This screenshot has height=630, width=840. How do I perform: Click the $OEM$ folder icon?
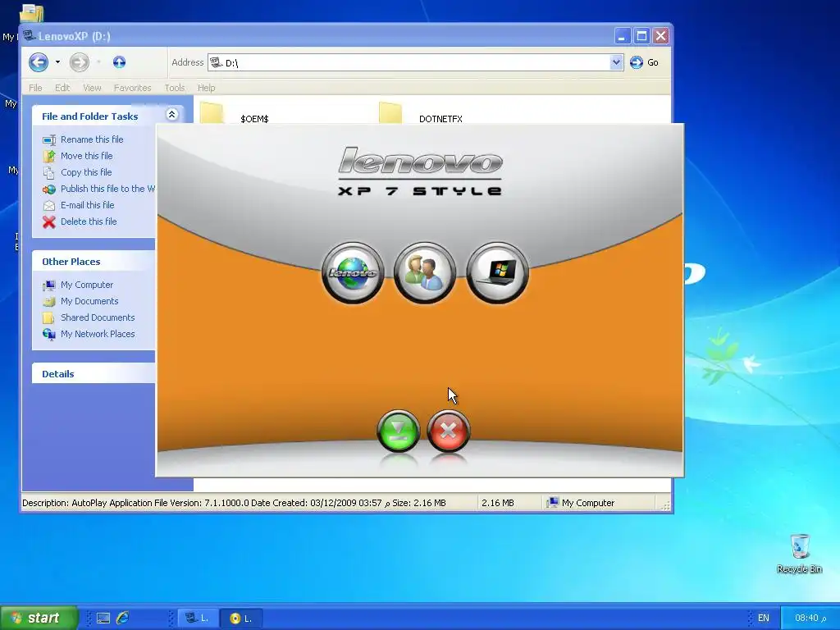pyautogui.click(x=212, y=112)
